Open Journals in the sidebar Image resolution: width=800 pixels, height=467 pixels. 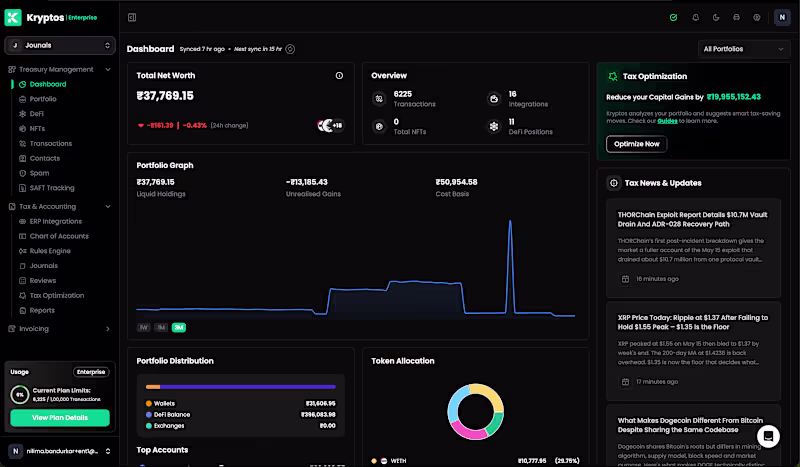[x=43, y=266]
